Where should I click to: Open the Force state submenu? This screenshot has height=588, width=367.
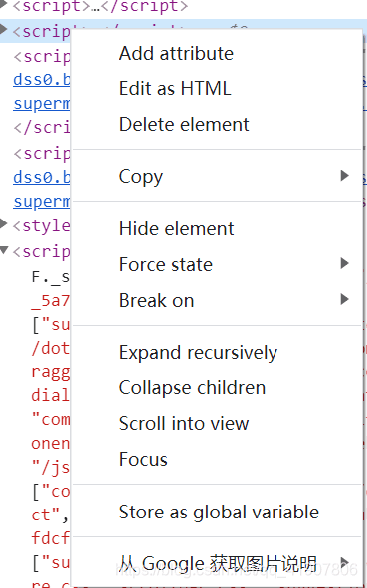coord(216,264)
